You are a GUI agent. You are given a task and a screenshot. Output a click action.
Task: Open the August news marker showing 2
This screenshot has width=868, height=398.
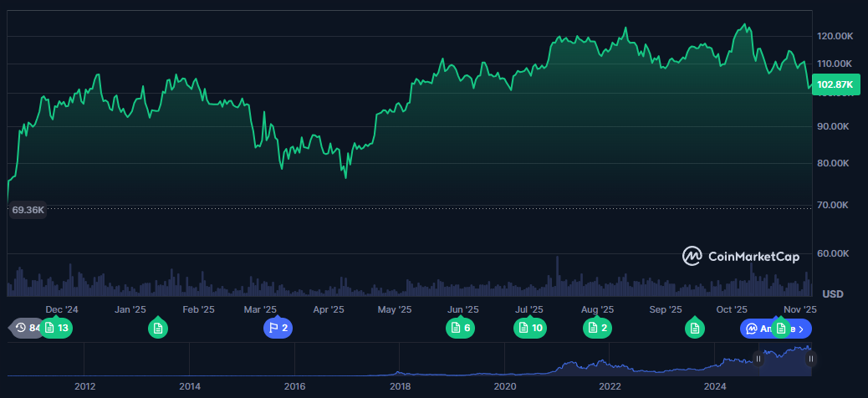597,328
